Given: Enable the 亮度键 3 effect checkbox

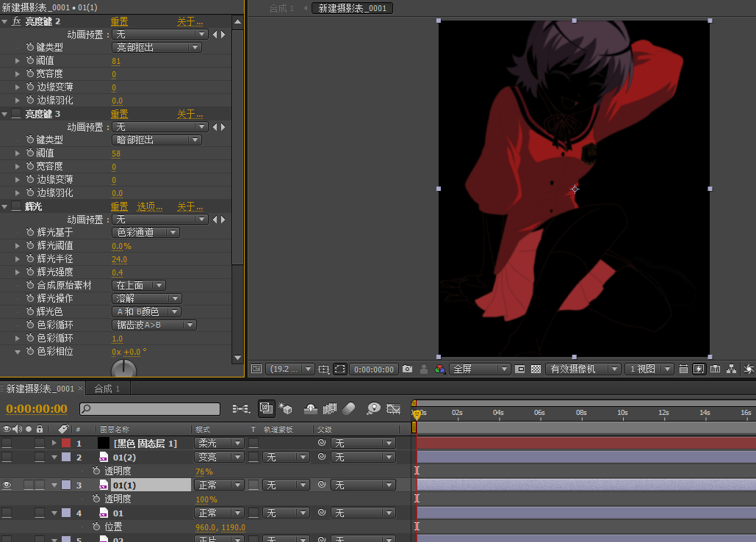Looking at the screenshot, I should (x=15, y=114).
